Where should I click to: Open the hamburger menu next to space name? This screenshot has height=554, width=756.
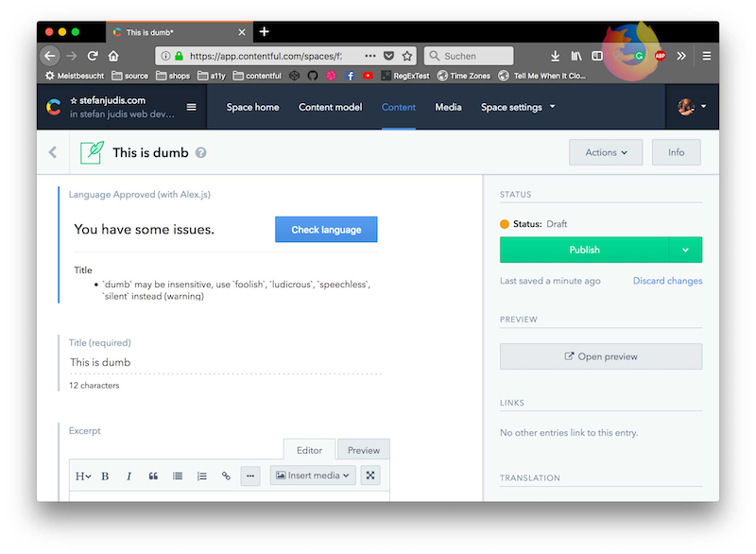point(192,107)
